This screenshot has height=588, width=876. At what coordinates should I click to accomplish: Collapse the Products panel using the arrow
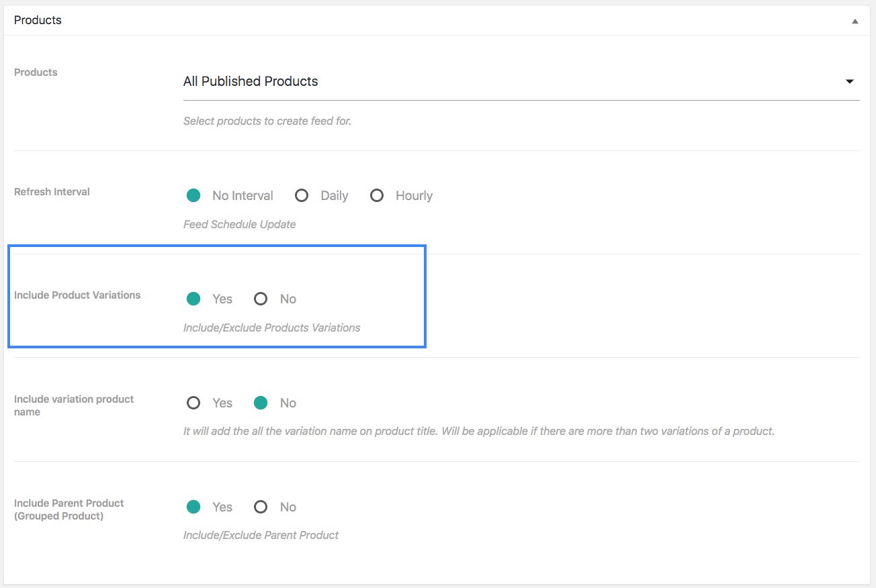pyautogui.click(x=855, y=21)
